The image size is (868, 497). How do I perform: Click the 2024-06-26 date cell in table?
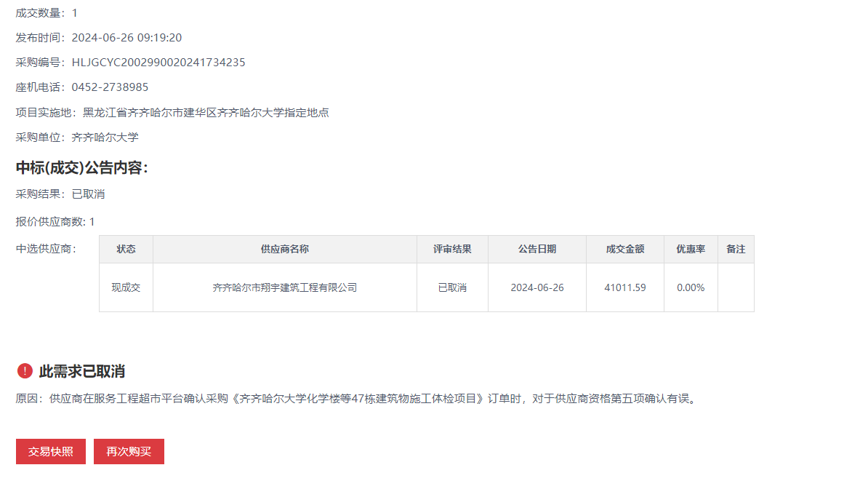tap(537, 287)
